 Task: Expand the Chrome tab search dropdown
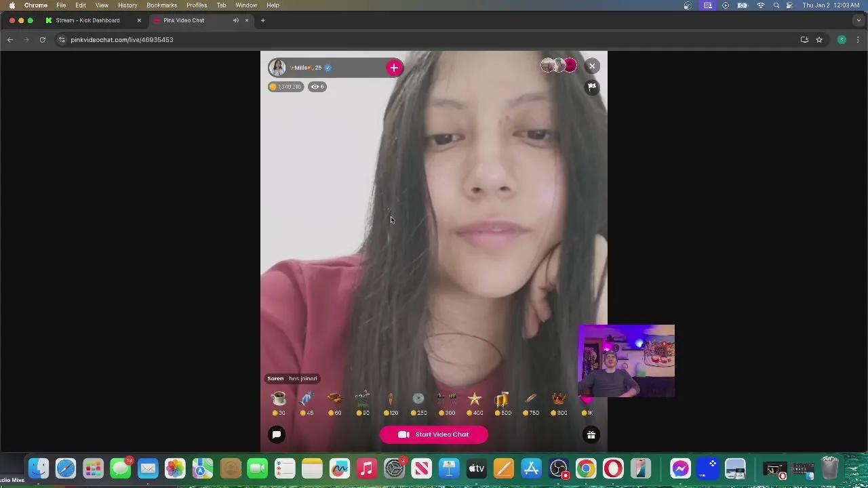point(859,20)
